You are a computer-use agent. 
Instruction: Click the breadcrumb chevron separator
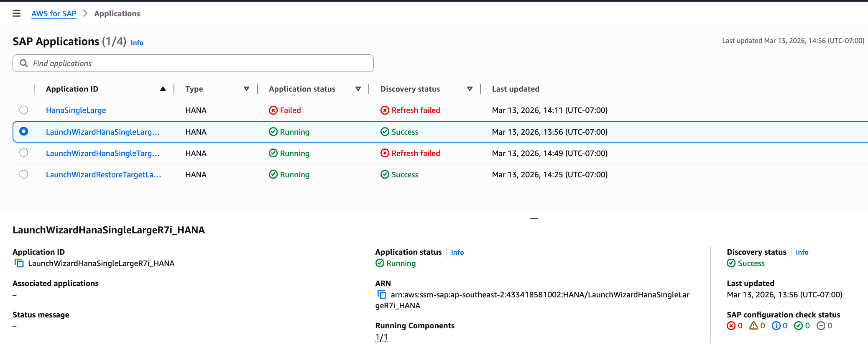[85, 13]
